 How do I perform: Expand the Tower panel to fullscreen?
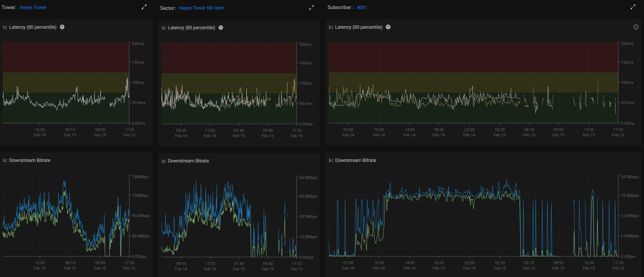click(144, 7)
